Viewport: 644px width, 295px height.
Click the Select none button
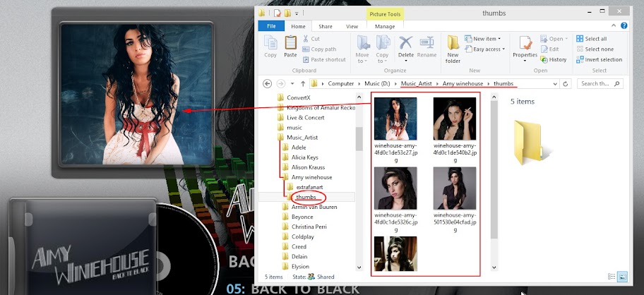coord(594,49)
